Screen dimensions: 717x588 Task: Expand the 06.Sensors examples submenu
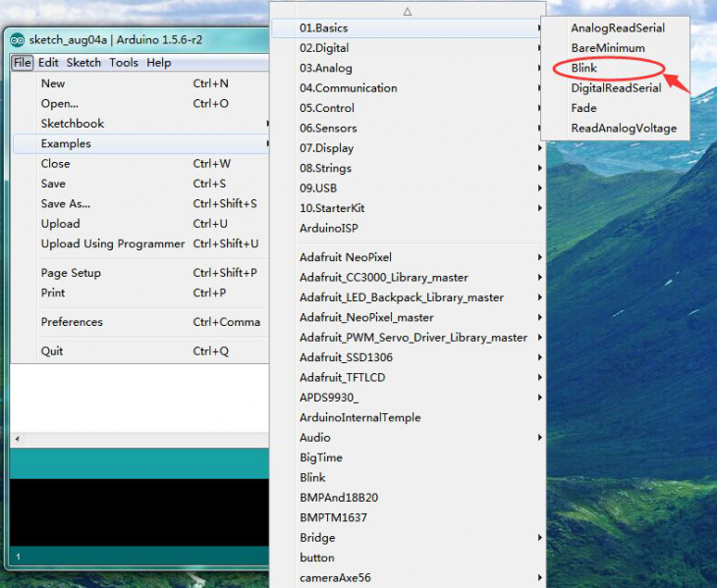click(x=328, y=129)
